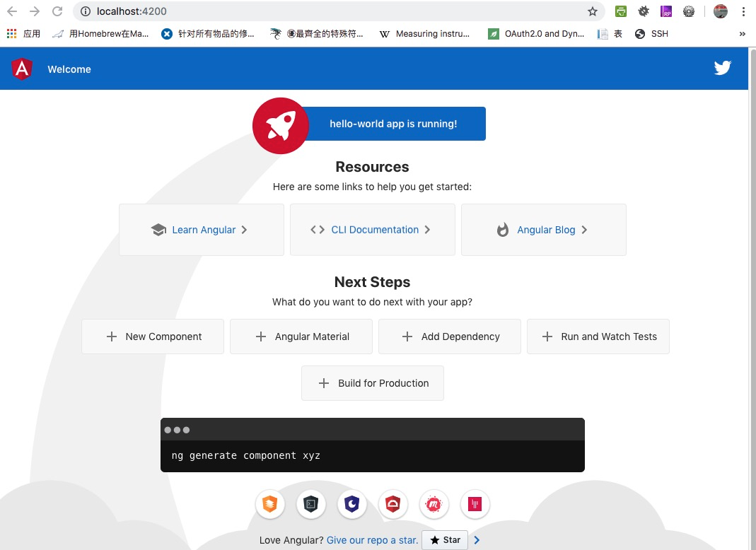This screenshot has height=550, width=756.
Task: Open Chrome three-dot menu
Action: coord(743,11)
